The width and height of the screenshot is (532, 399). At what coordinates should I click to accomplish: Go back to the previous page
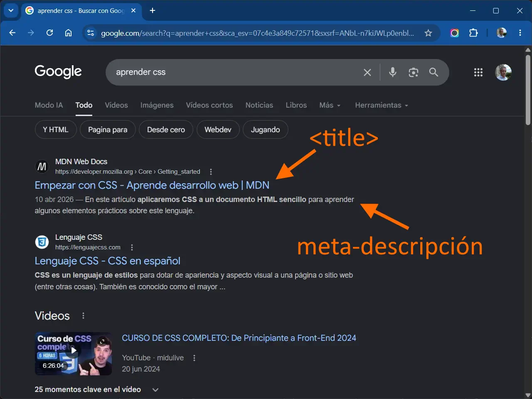(12, 33)
